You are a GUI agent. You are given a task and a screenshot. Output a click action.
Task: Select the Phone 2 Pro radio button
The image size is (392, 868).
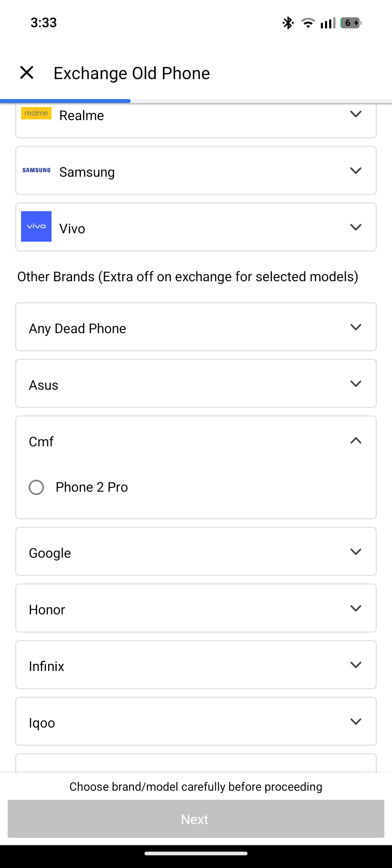pyautogui.click(x=36, y=487)
